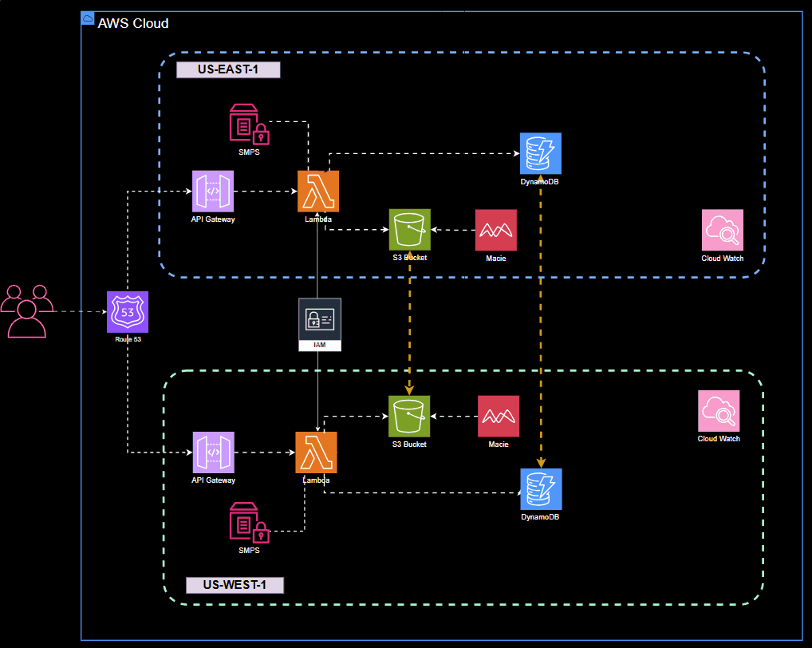Click the DynamoDB label in US-WEST-1
This screenshot has width=812, height=648.
coord(540,517)
